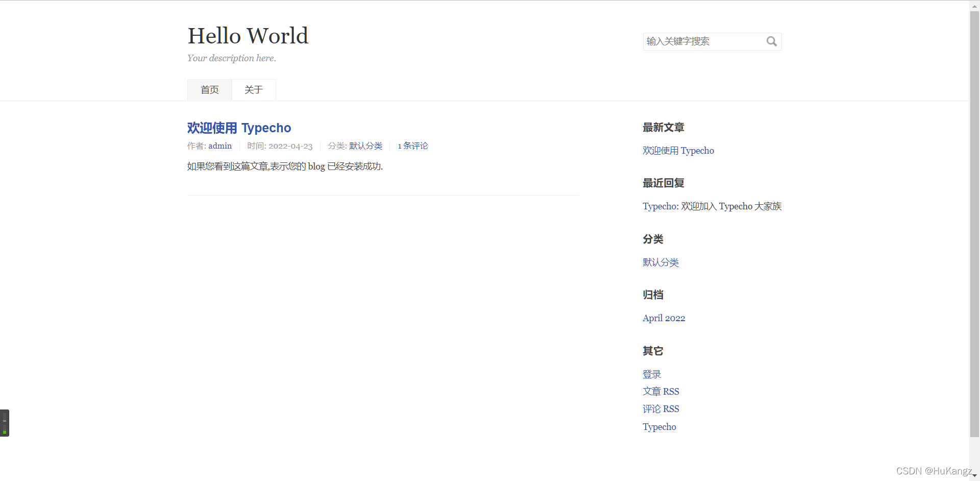Select the 首页 navigation tab
980x481 pixels.
click(x=210, y=90)
